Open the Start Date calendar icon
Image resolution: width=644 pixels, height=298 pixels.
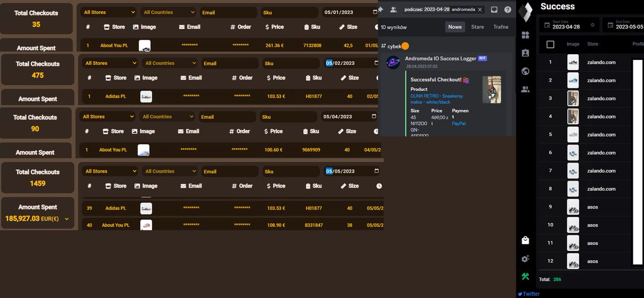pos(547,25)
